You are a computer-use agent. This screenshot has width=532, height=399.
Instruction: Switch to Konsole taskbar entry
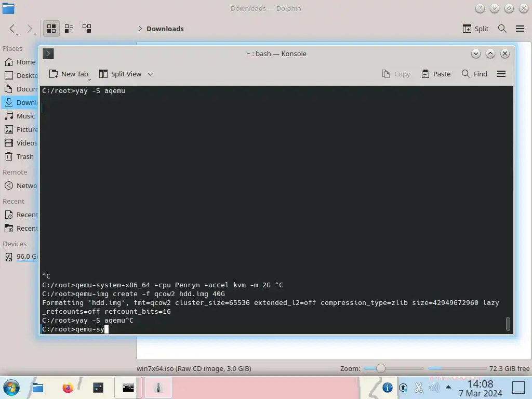tap(128, 388)
